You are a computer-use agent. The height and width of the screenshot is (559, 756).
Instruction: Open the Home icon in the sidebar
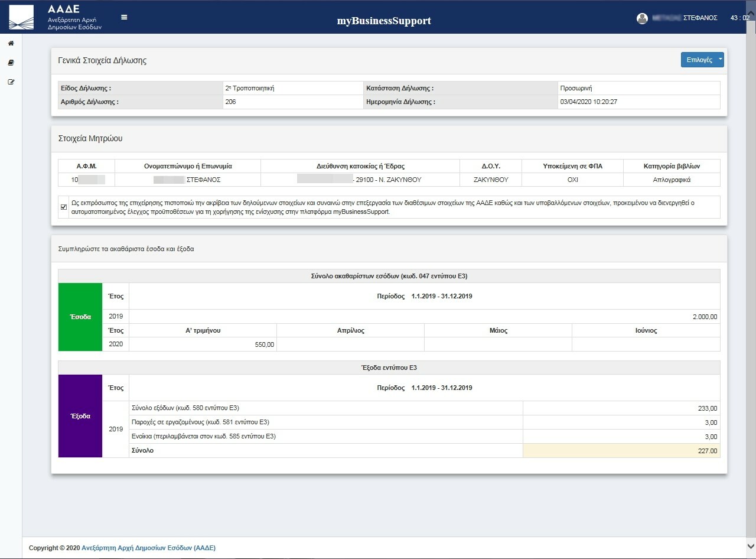[10, 43]
